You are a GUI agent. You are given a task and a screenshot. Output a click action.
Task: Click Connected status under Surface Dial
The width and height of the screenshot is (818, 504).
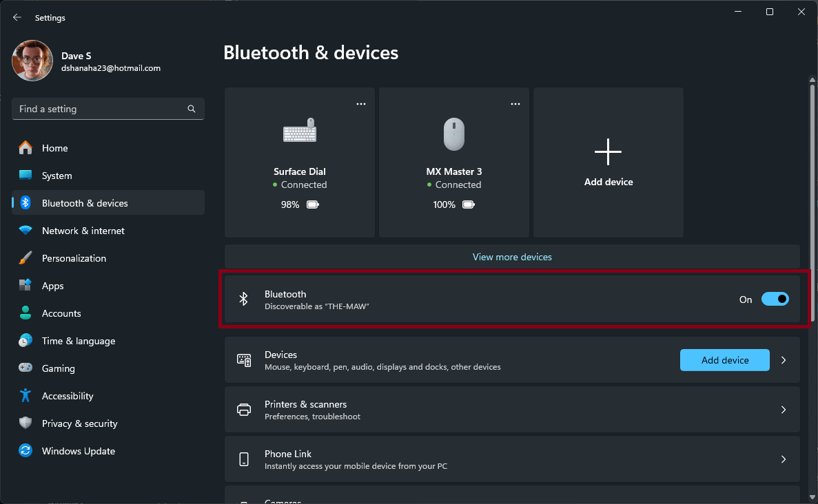(x=304, y=185)
